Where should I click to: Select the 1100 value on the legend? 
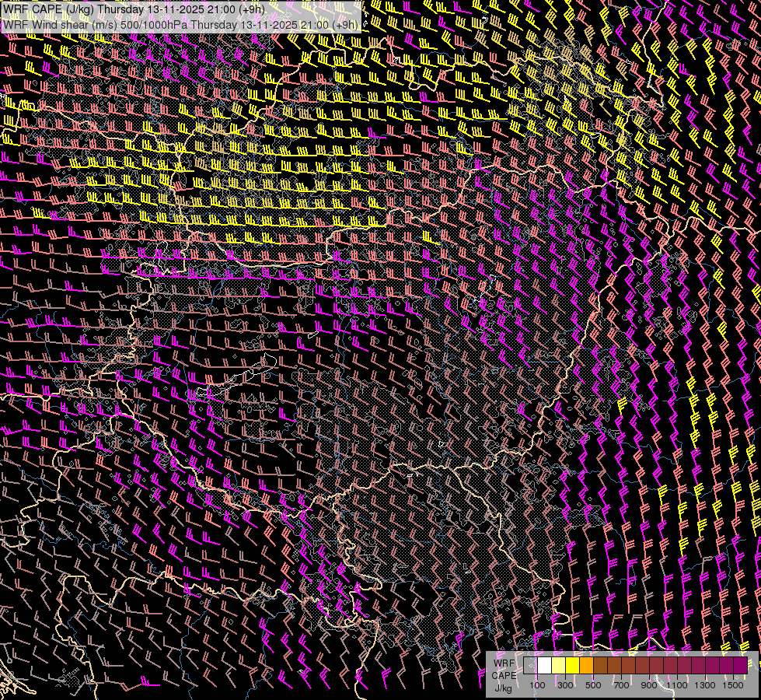[x=677, y=685]
